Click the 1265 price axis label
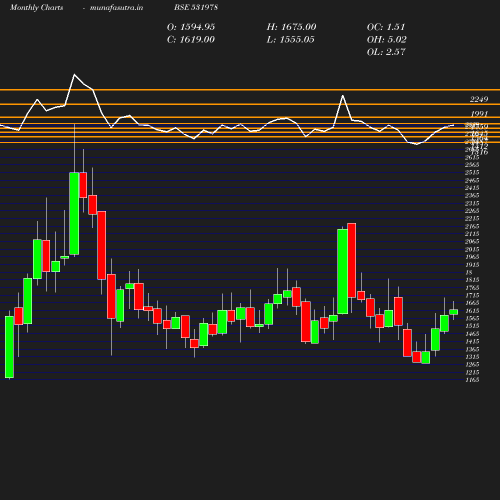Viewport: 500px width, 500px height. [x=472, y=365]
